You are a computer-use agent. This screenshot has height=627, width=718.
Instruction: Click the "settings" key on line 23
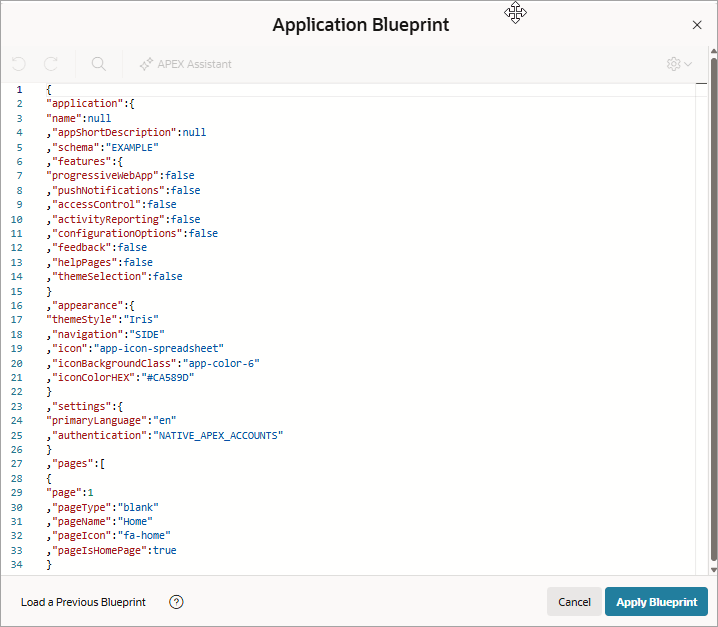(x=82, y=406)
